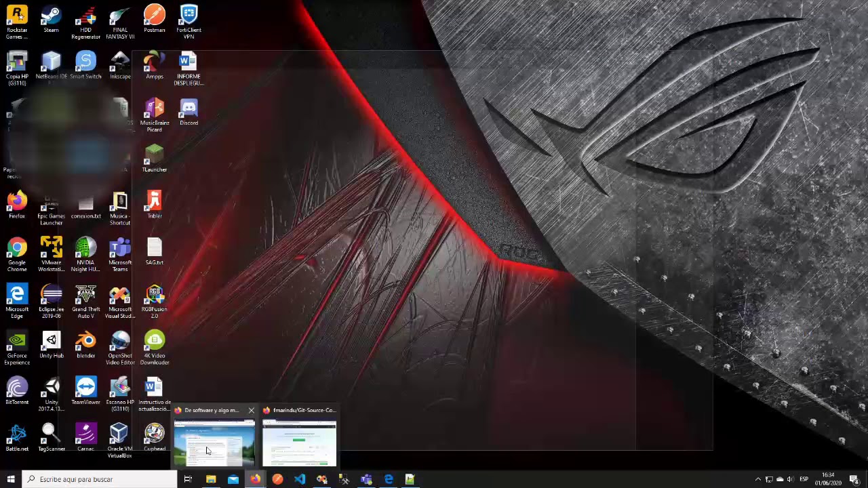Image resolution: width=868 pixels, height=488 pixels.
Task: Open the Microsoft Edge desktop shortcut
Action: [17, 301]
